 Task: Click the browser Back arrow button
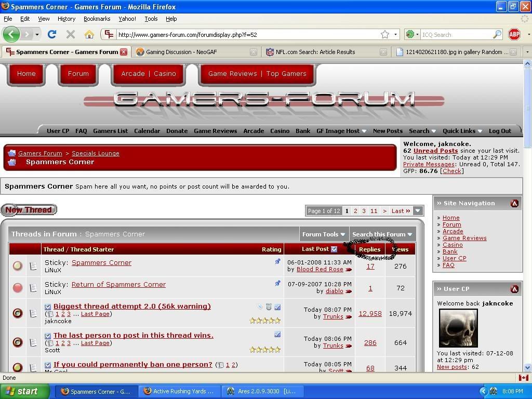(11, 34)
